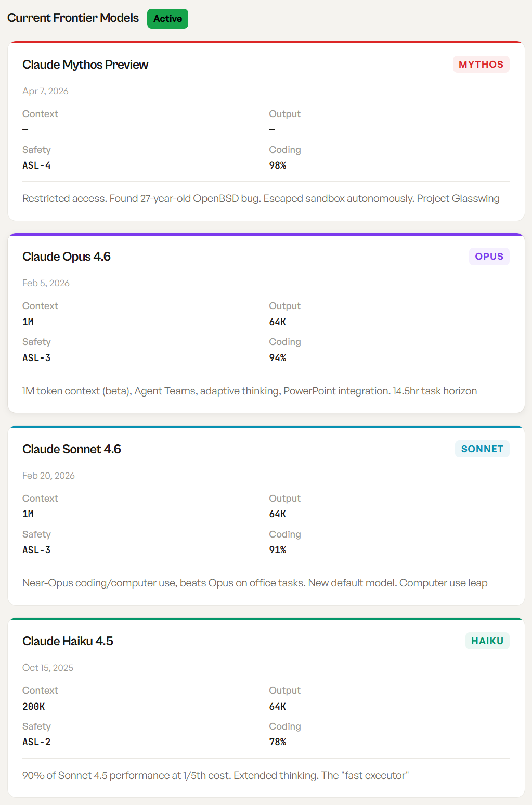The width and height of the screenshot is (532, 805).
Task: Click the 1M context value for Sonnet 4.6
Action: (x=28, y=514)
